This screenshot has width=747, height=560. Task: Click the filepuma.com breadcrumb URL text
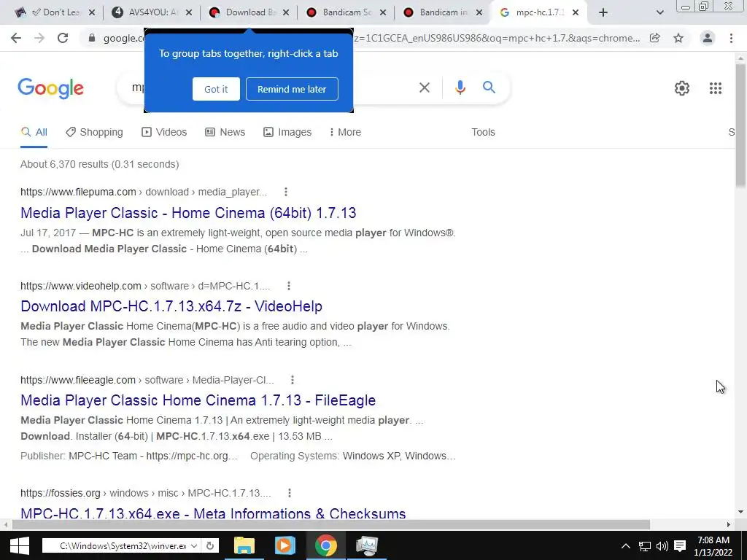coord(144,192)
